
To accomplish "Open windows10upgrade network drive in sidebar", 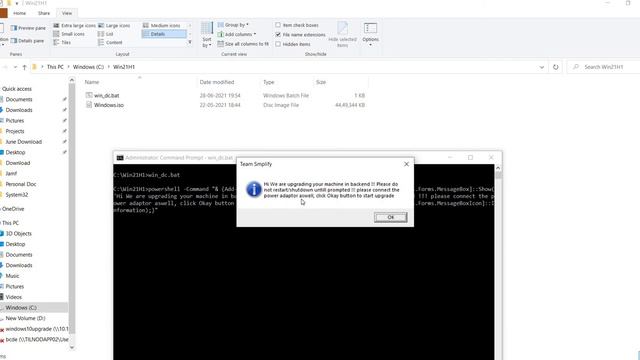I will (x=37, y=329).
